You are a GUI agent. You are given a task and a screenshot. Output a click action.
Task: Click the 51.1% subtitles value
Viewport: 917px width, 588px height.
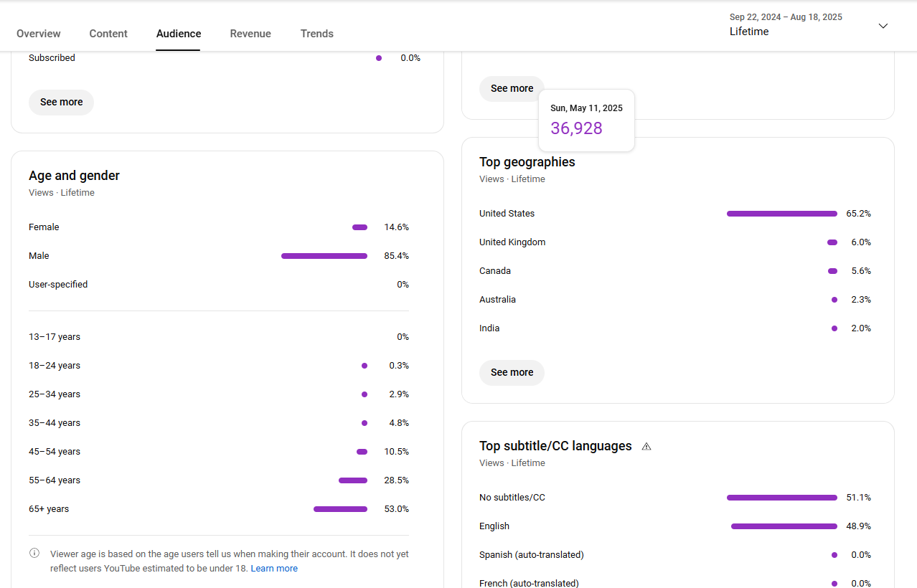(859, 498)
